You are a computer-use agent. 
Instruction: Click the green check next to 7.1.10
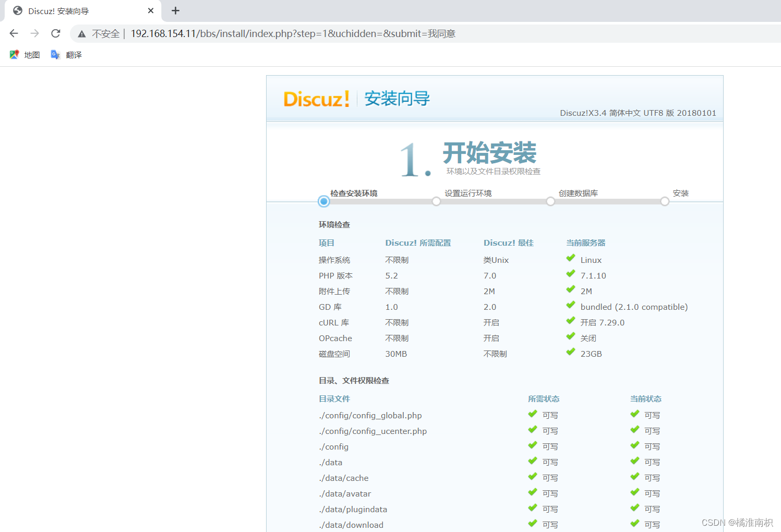point(571,273)
